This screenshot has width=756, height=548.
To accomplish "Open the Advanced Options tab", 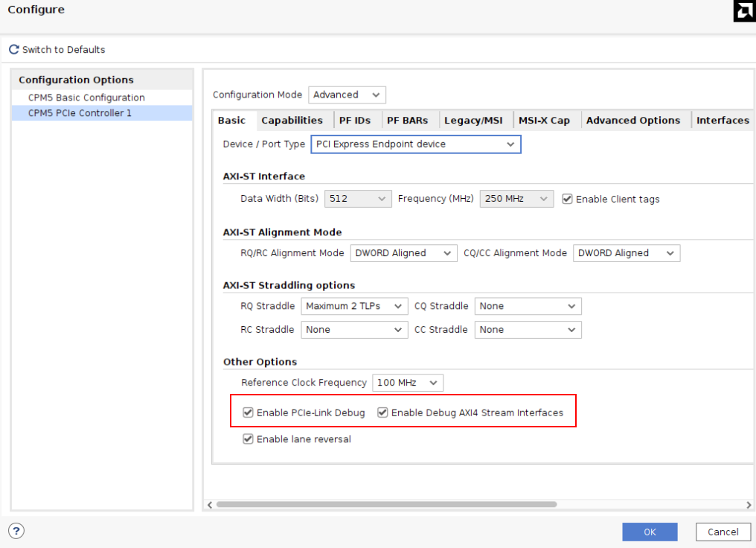I will 633,120.
